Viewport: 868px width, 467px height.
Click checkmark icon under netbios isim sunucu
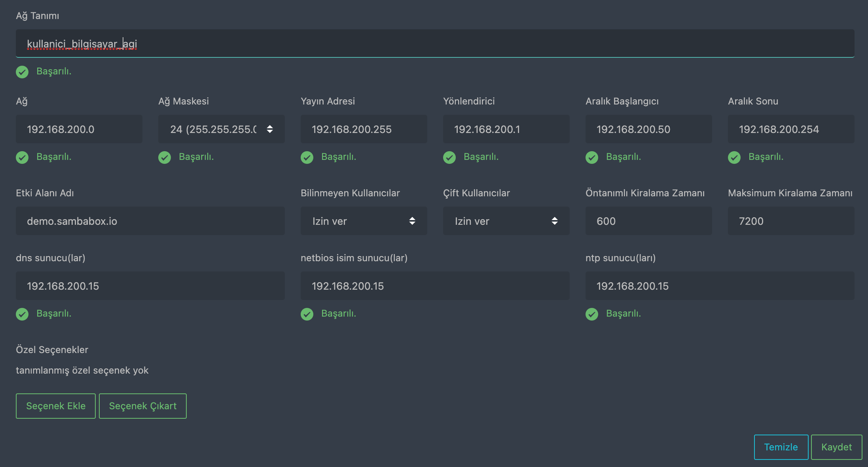pyautogui.click(x=307, y=314)
